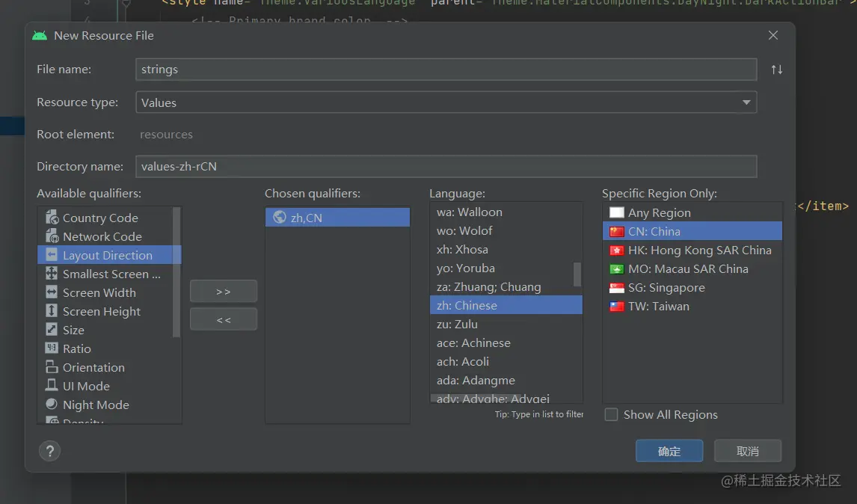Cancel with the 取消 button

[748, 451]
